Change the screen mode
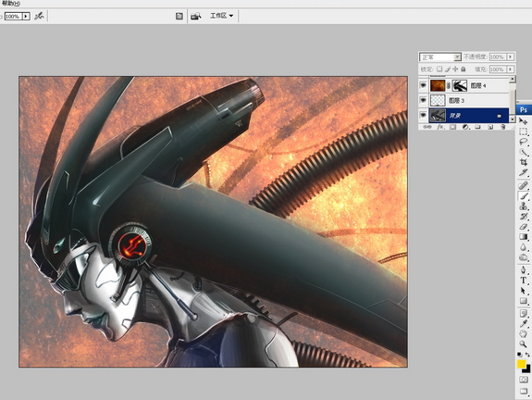 point(524,391)
